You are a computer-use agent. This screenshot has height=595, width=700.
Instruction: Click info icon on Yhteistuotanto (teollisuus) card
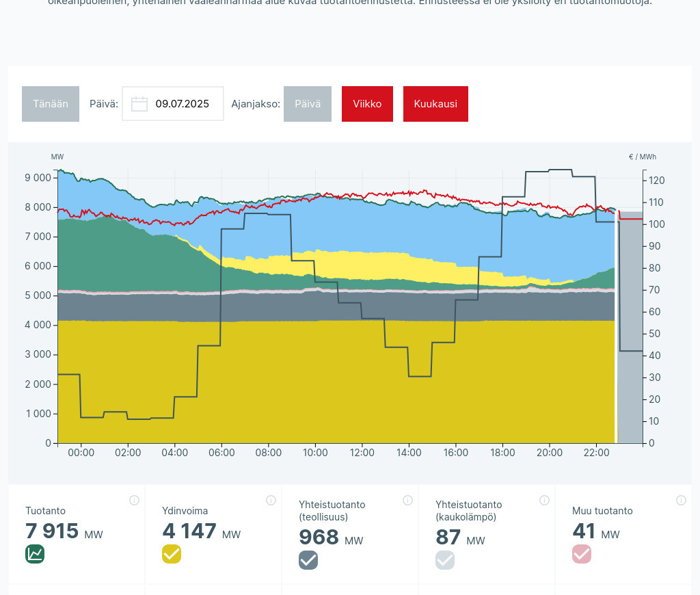click(x=407, y=500)
